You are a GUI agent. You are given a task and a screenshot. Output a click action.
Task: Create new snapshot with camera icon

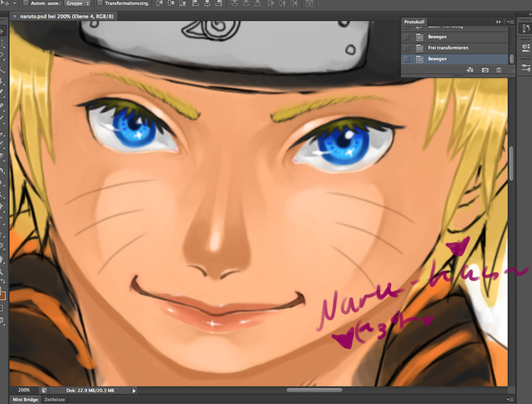485,70
